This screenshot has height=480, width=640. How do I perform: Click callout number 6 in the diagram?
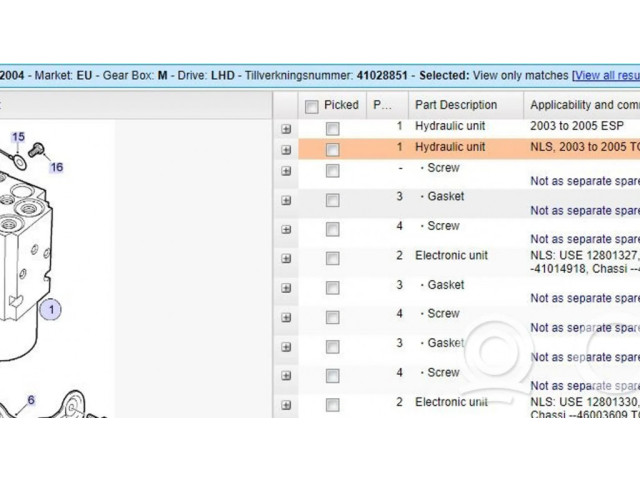pos(31,400)
